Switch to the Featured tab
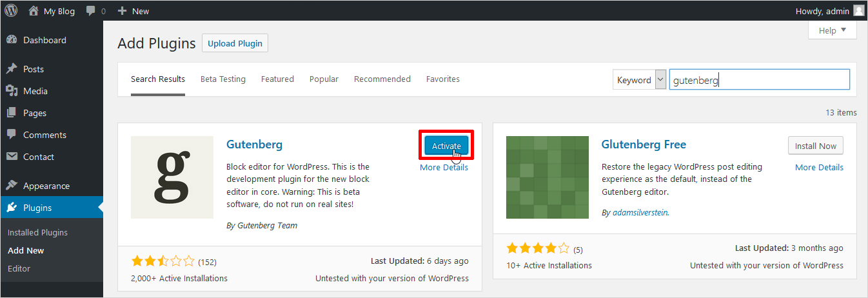 (x=277, y=79)
